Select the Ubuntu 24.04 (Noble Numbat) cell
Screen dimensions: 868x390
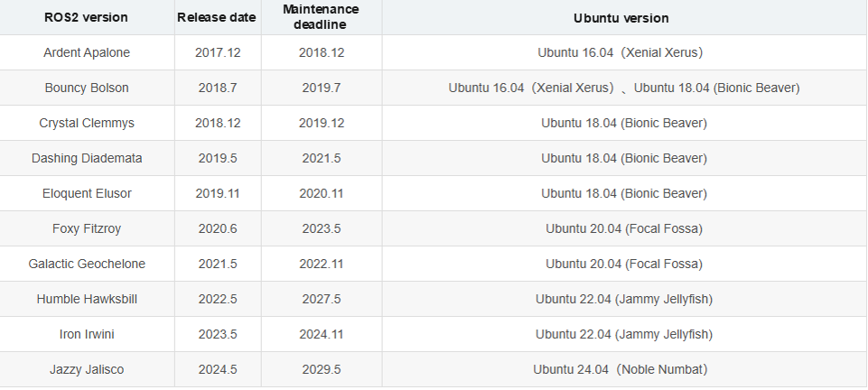click(623, 370)
